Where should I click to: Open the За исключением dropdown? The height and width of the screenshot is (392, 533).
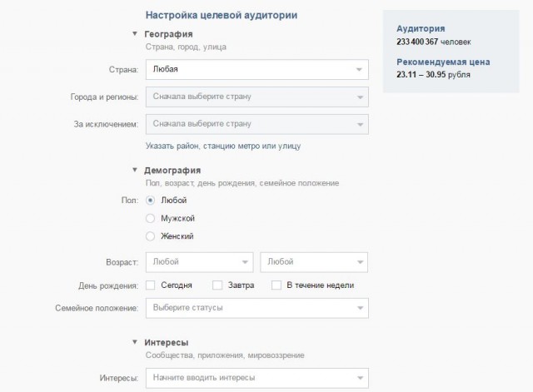coord(257,124)
